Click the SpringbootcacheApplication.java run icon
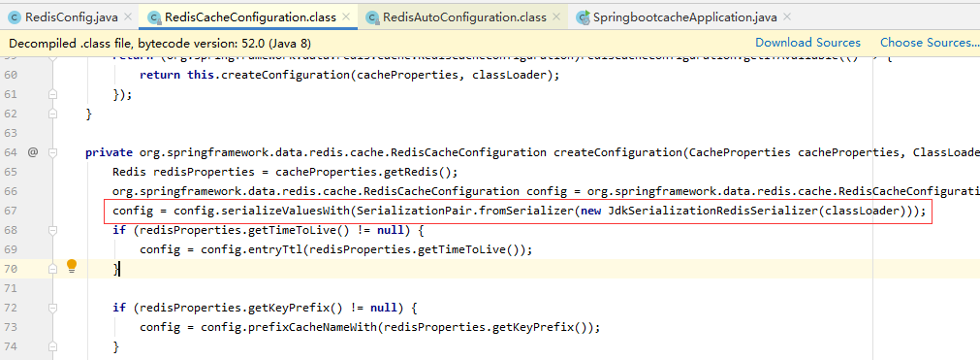This screenshot has height=360, width=980. tap(584, 17)
